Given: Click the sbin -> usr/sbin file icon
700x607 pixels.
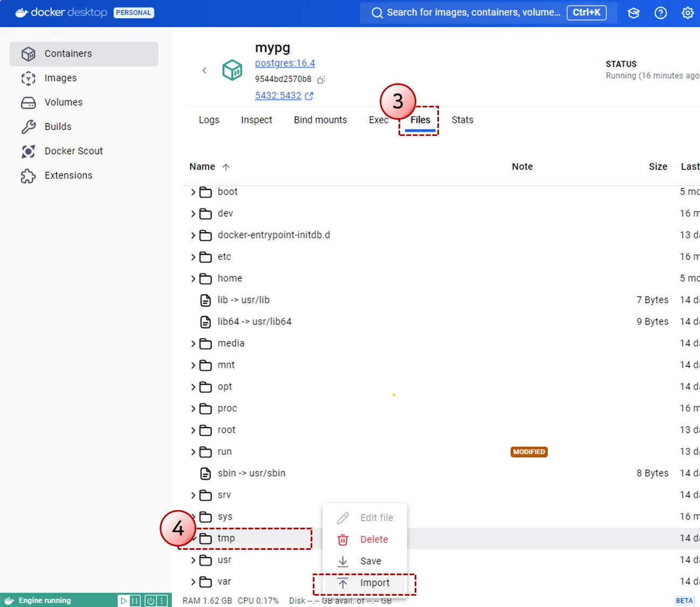Looking at the screenshot, I should click(205, 473).
